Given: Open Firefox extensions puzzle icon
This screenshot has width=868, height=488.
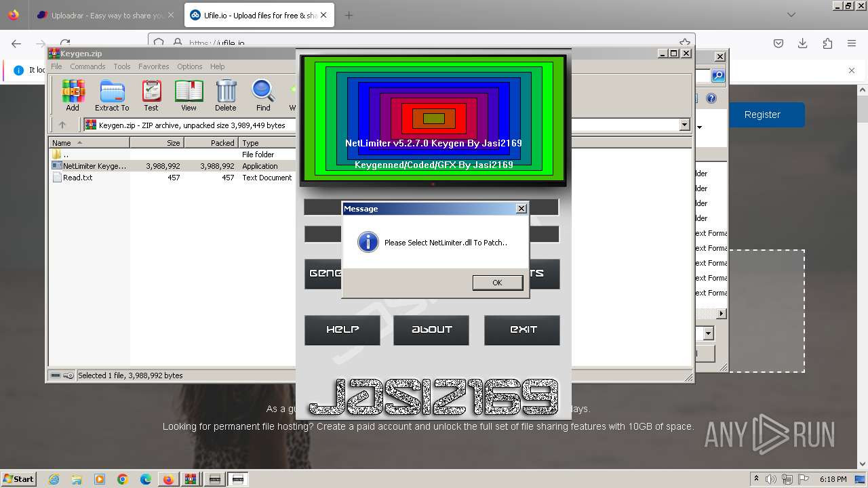Looking at the screenshot, I should click(827, 43).
